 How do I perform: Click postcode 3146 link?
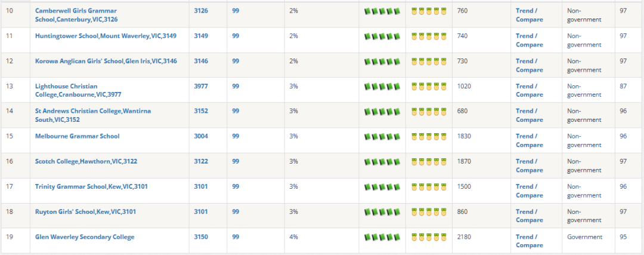pos(201,61)
